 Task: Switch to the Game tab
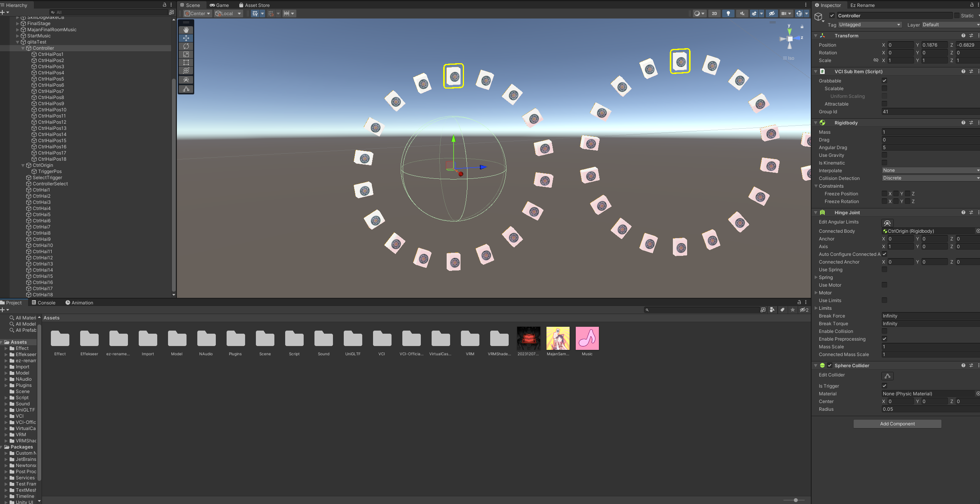coord(219,5)
